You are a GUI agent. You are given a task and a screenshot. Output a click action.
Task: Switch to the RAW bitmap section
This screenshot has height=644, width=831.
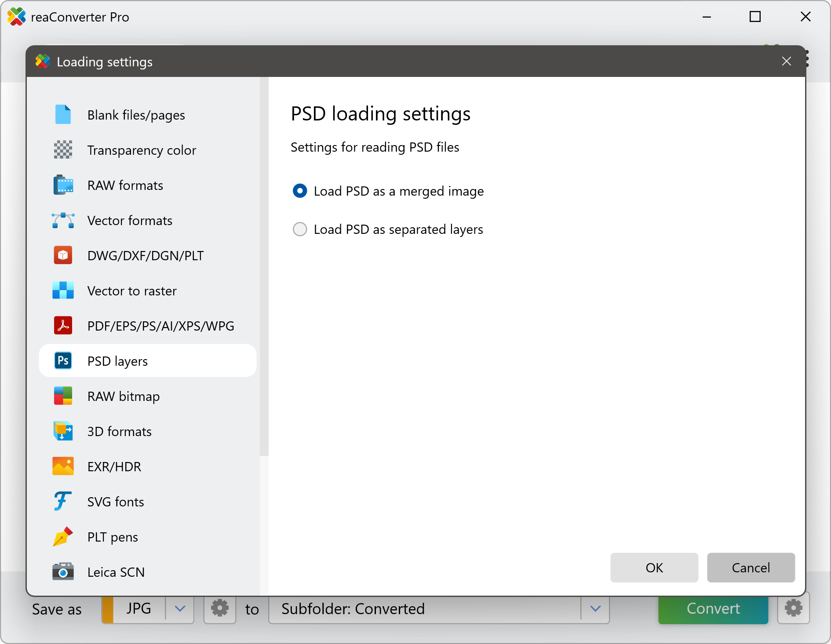[x=123, y=396]
